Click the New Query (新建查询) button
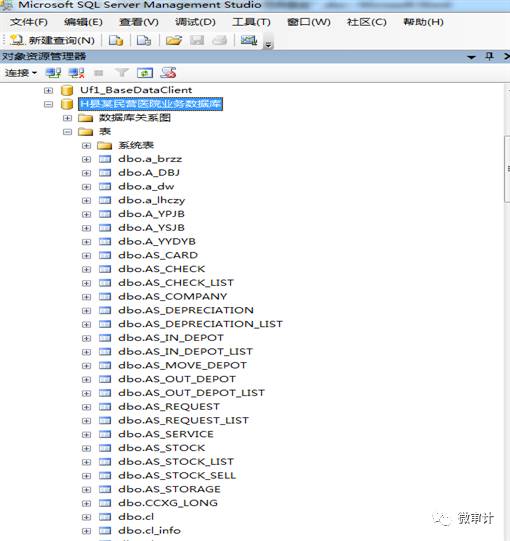Viewport: 510px width, 541px height. [52, 40]
